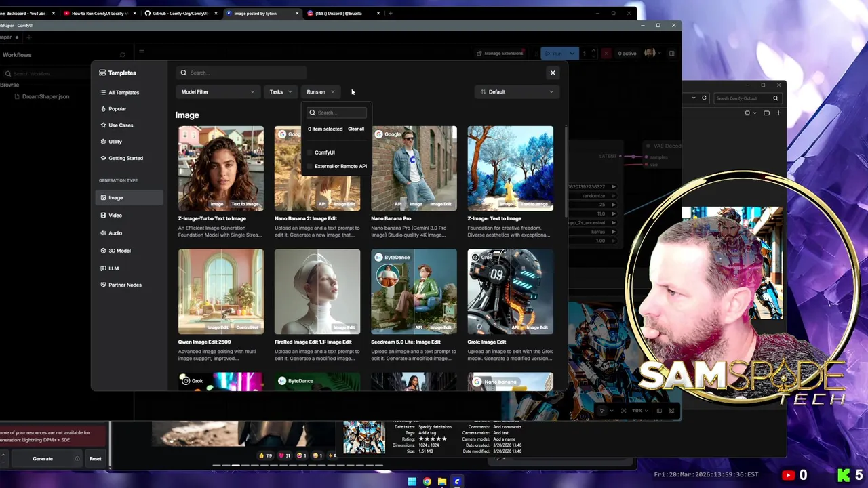Select the Audio generation type
Screen dimensions: 868x488
pyautogui.click(x=130, y=232)
